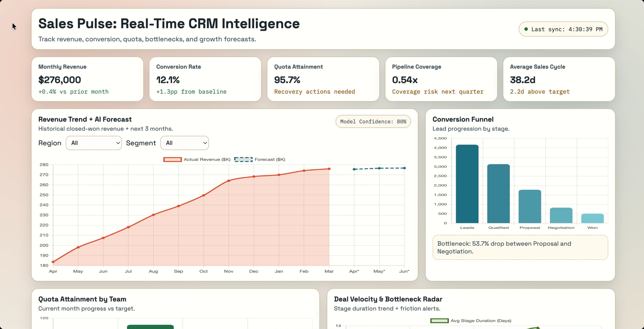Select the Average Sales Cycle card

[x=559, y=79]
